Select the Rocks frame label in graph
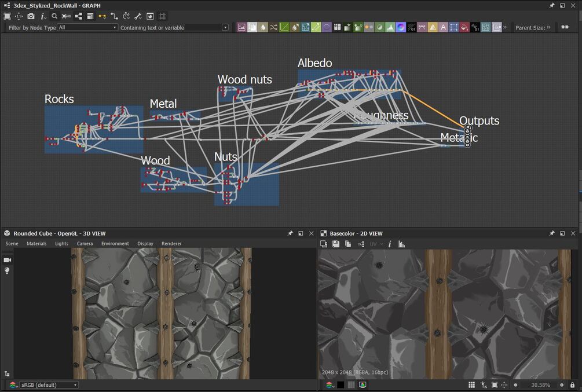 pos(59,99)
